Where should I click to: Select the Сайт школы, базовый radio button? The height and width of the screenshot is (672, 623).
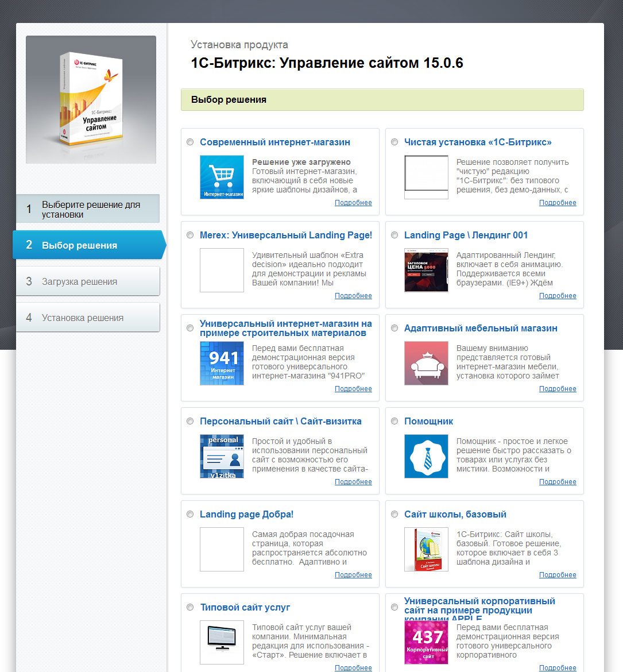click(394, 514)
